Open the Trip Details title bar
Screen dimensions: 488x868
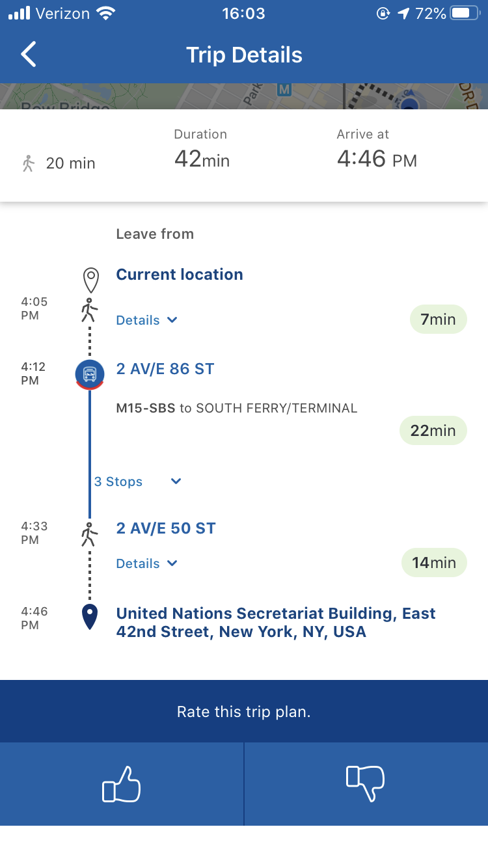(244, 55)
